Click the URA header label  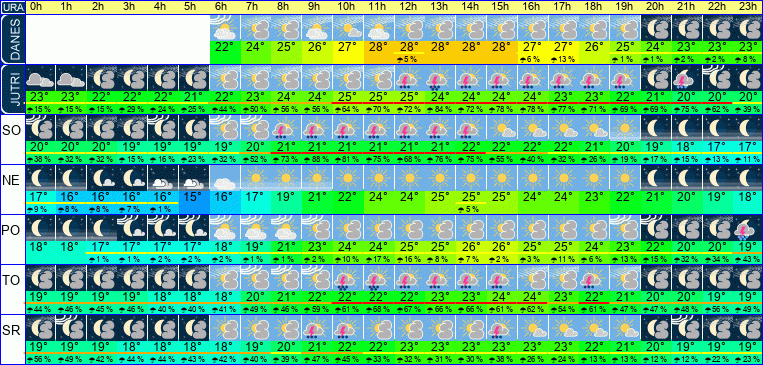coord(12,7)
